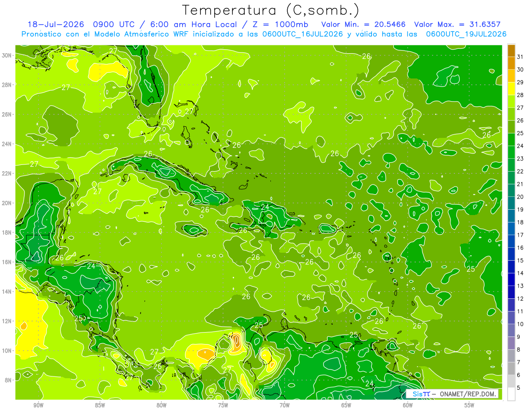Click the color-scale label 20

(520, 197)
